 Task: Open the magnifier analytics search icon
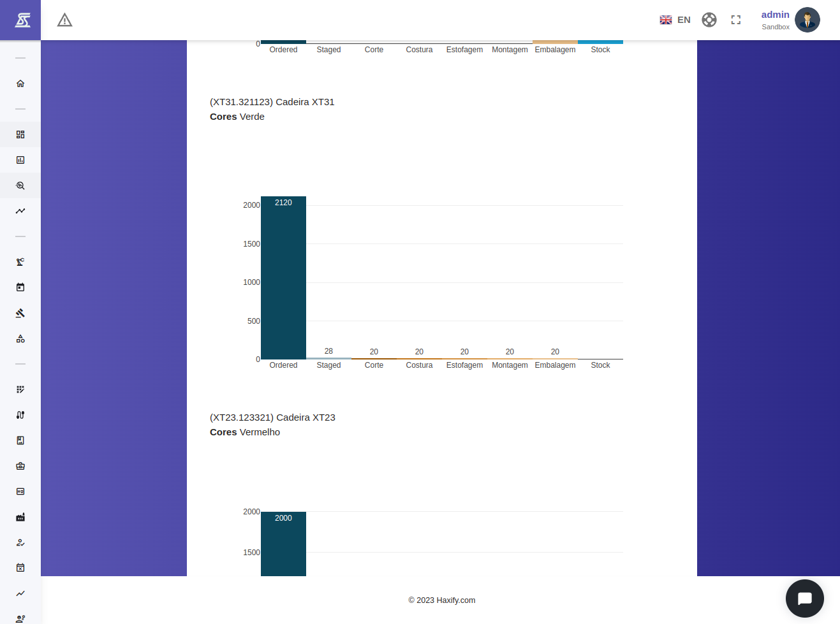(20, 185)
